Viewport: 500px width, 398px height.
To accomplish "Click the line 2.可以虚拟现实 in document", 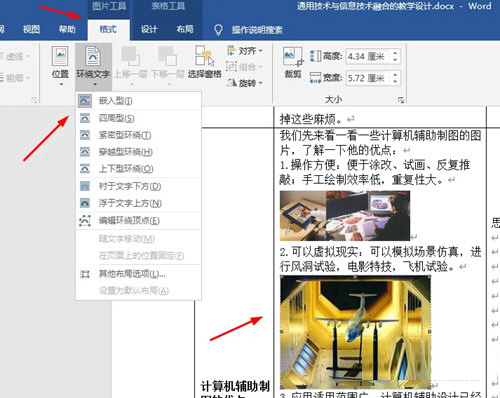I will click(380, 252).
